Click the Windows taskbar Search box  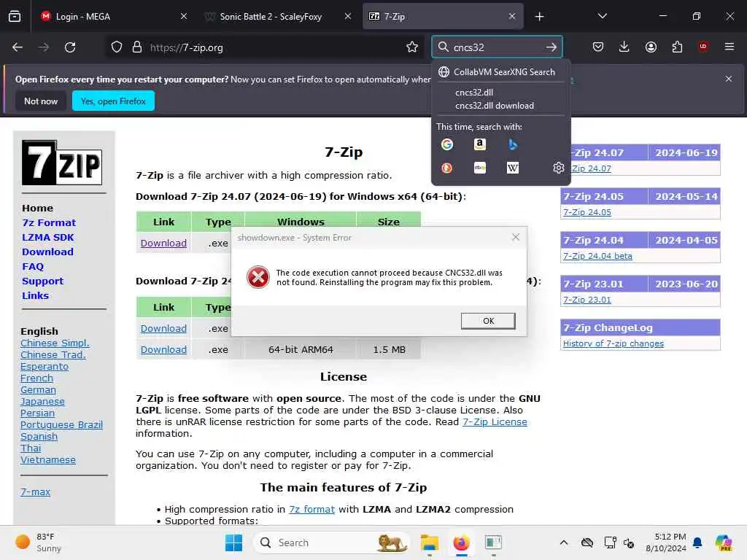pos(332,542)
